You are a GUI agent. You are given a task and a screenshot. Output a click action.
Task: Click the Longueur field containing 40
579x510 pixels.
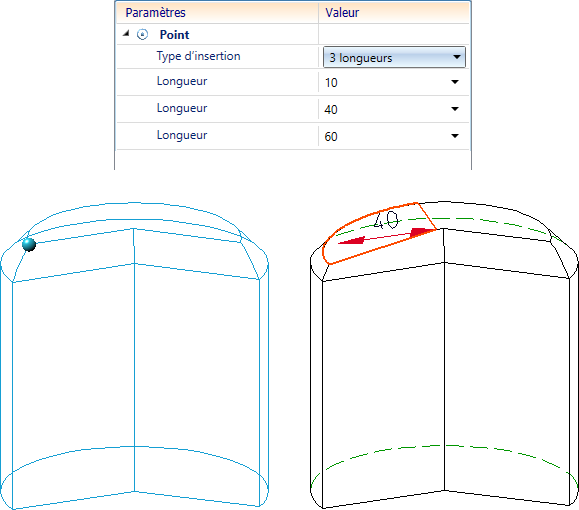393,109
